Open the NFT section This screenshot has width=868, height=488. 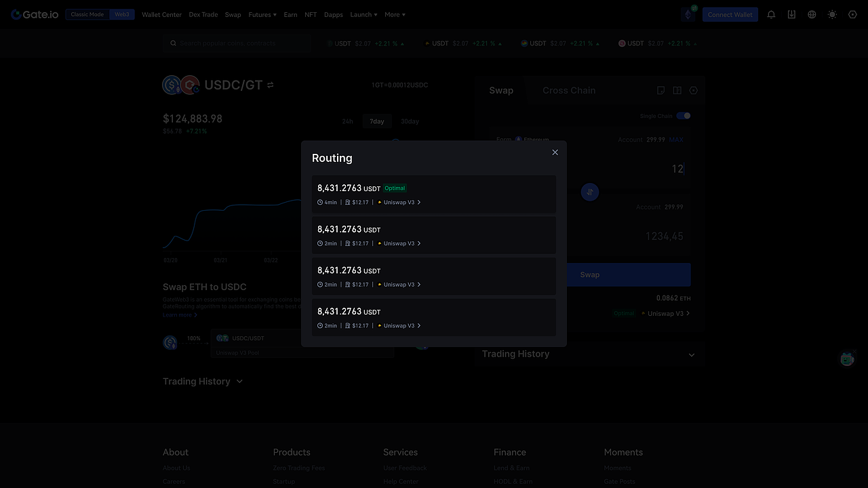point(311,14)
